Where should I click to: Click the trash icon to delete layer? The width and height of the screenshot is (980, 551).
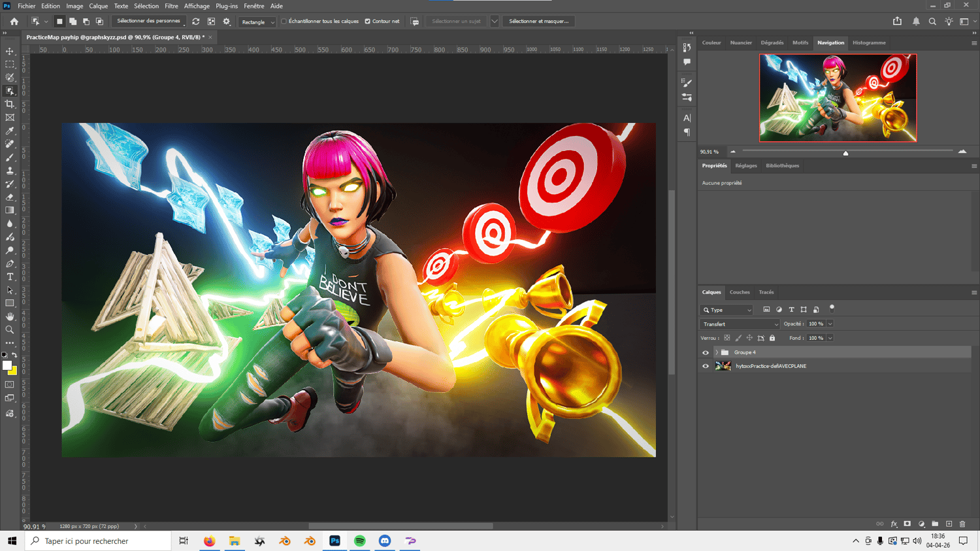962,524
